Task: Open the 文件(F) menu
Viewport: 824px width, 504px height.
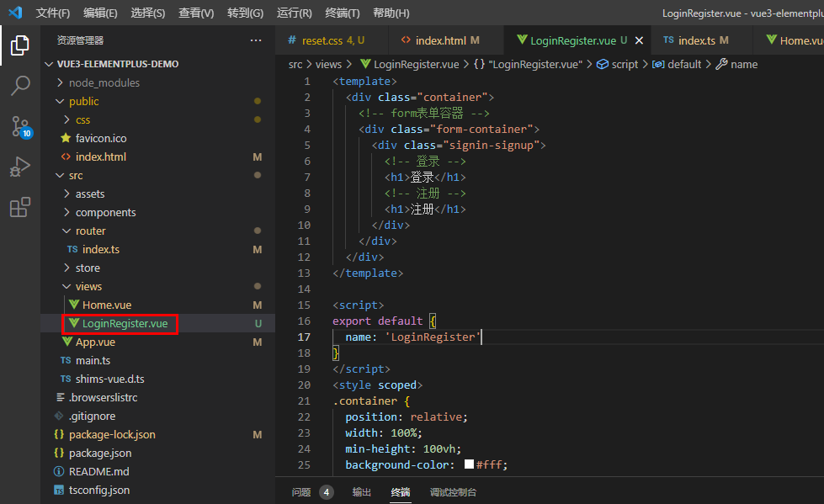Action: (52, 13)
